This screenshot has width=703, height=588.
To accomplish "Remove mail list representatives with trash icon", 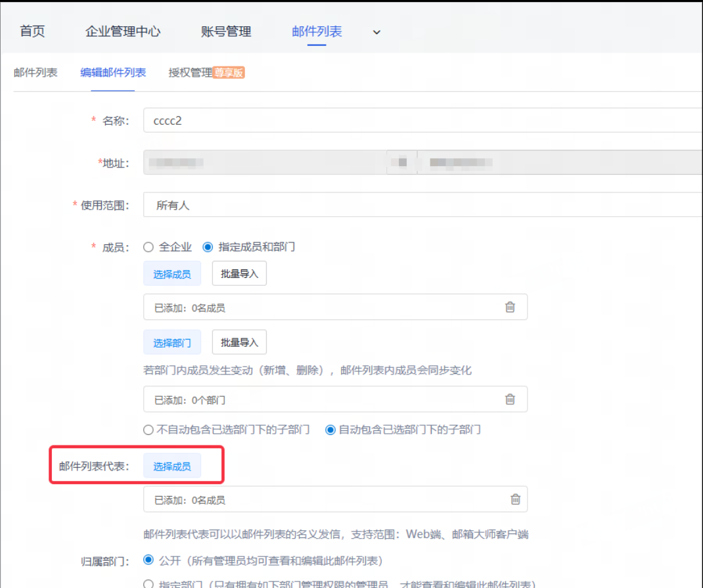I will coord(510,499).
